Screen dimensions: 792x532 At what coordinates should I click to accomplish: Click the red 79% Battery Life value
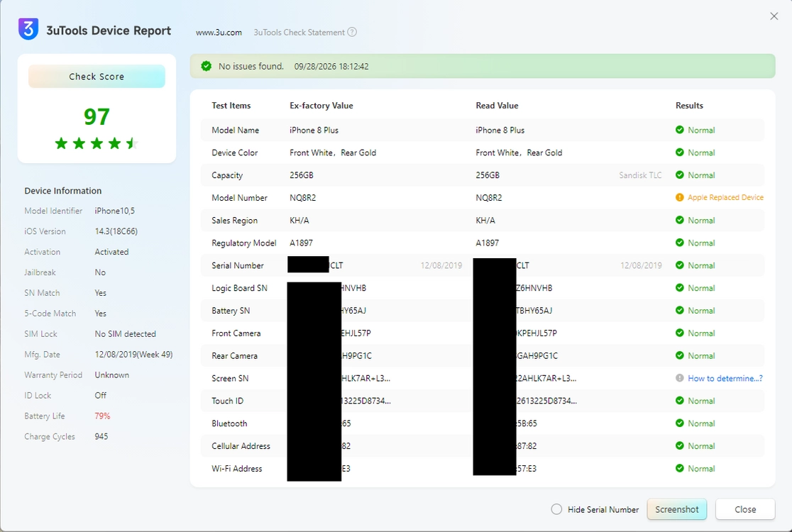pos(102,416)
